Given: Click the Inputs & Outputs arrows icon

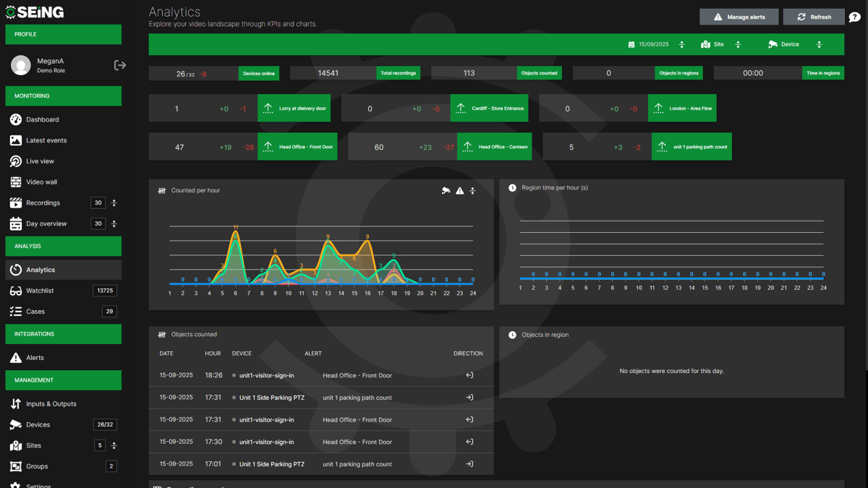Looking at the screenshot, I should (16, 403).
